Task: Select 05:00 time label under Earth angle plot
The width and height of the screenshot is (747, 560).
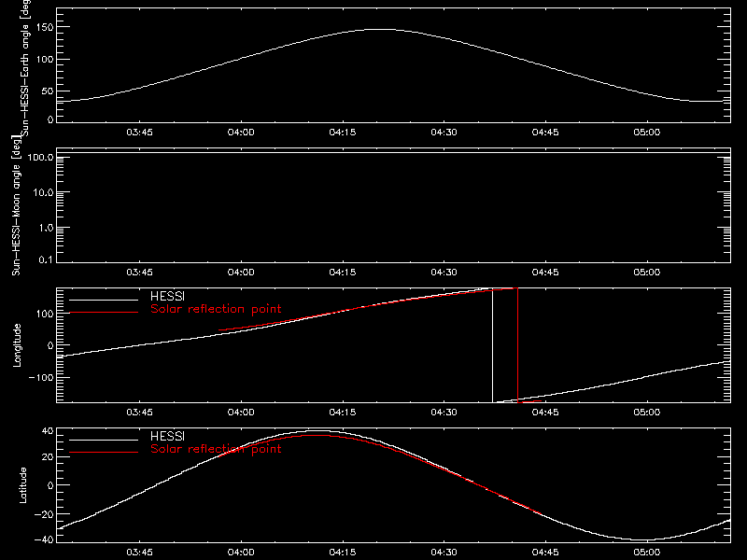Action: pyautogui.click(x=647, y=132)
